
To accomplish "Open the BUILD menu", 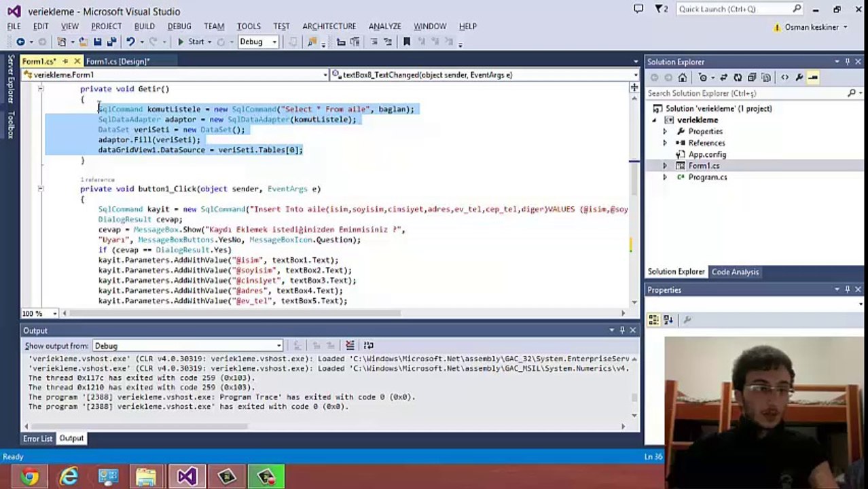I will tap(144, 26).
